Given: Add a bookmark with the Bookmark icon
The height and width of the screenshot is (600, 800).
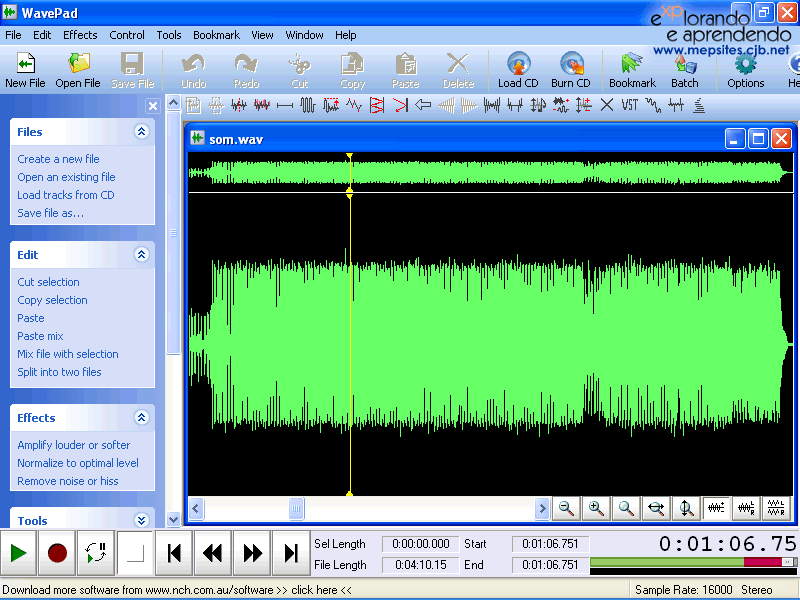Looking at the screenshot, I should coord(632,70).
